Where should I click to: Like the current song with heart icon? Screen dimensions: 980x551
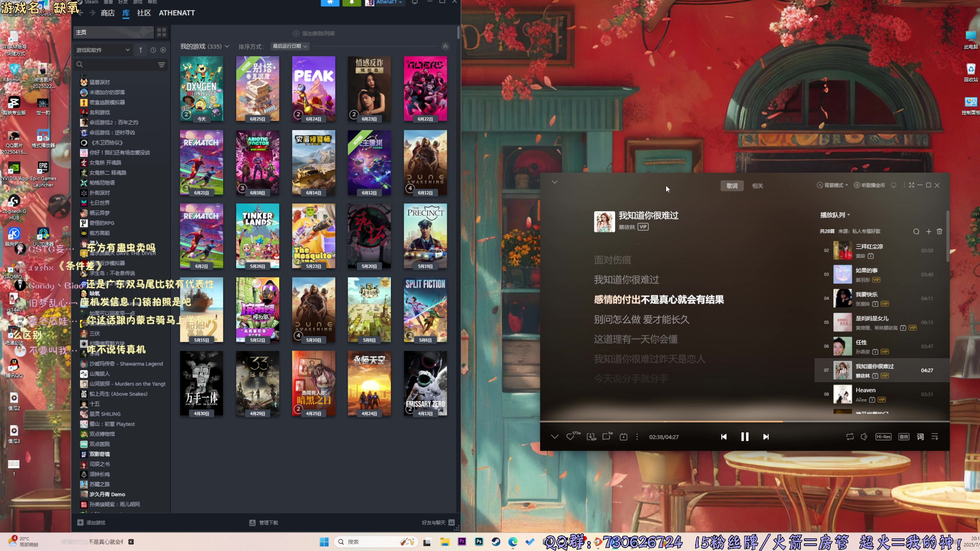click(x=570, y=437)
